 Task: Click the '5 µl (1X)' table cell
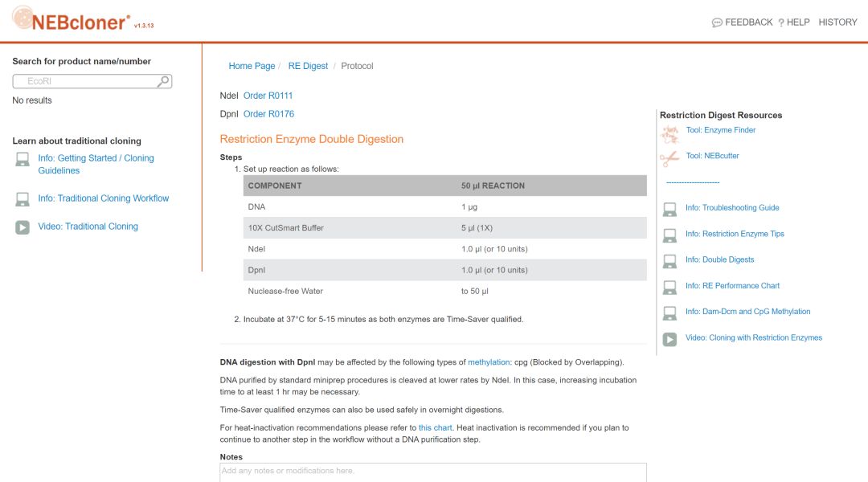pos(477,228)
